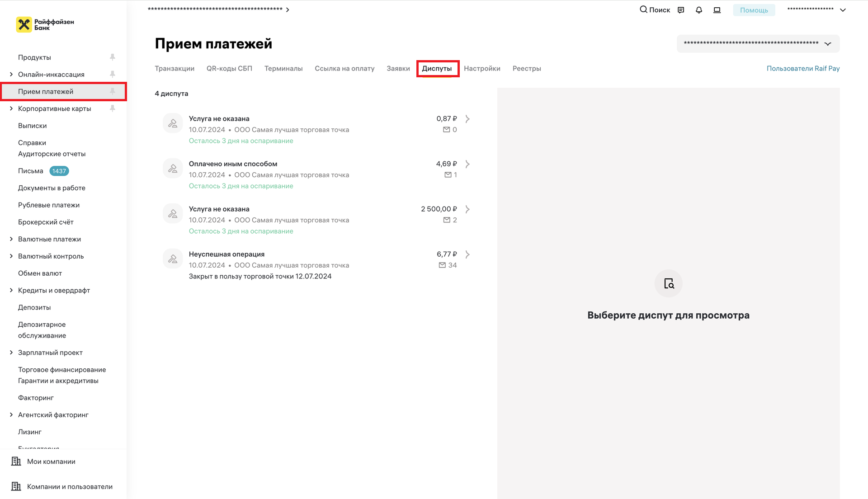868x499 pixels.
Task: Expand Валютные платежи submenu arrow
Action: pyautogui.click(x=11, y=239)
